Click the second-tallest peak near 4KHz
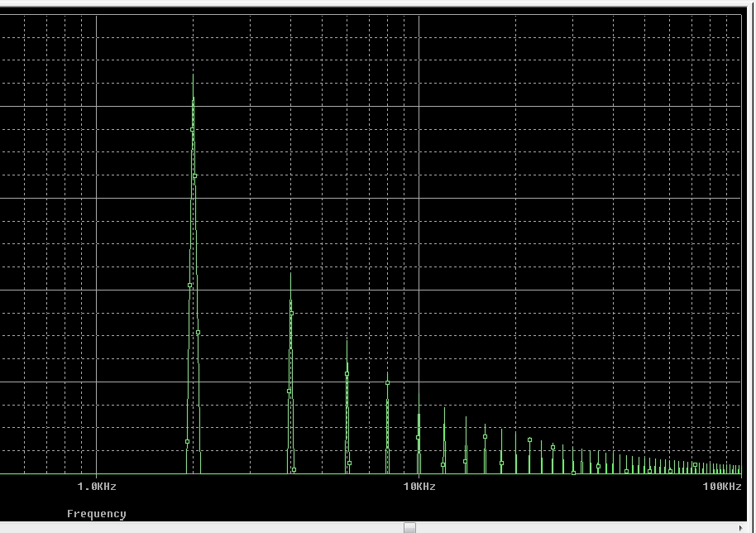 pos(290,373)
